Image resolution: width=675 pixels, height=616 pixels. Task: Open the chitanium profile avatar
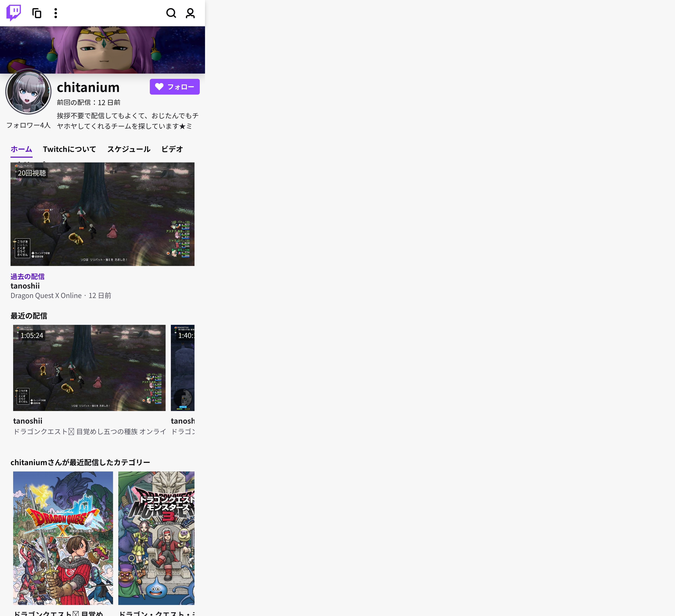pos(28,92)
